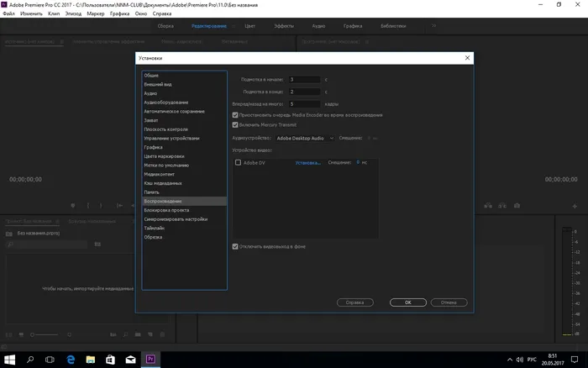Select the Кэш медиаданных category
This screenshot has width=588, height=368.
click(x=184, y=183)
